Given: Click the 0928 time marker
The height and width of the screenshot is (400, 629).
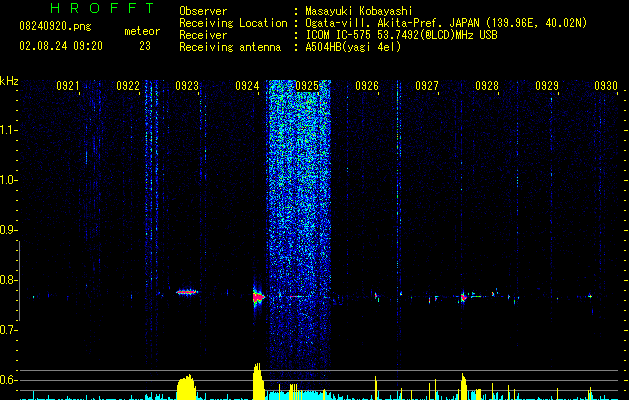Looking at the screenshot, I should coord(487,86).
